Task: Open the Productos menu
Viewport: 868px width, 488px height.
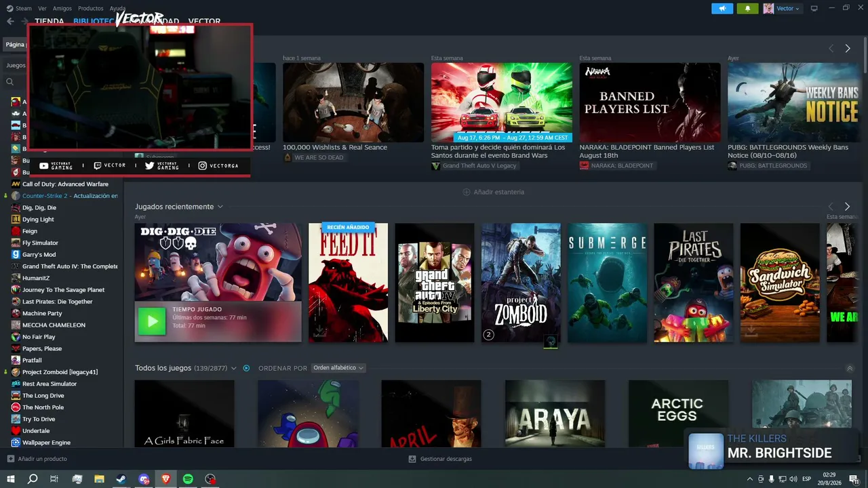Action: click(91, 8)
